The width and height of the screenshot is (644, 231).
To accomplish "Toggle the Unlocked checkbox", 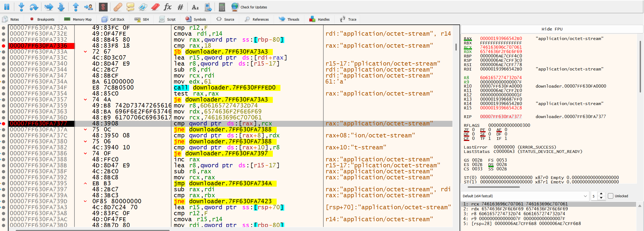I will pyautogui.click(x=610, y=196).
